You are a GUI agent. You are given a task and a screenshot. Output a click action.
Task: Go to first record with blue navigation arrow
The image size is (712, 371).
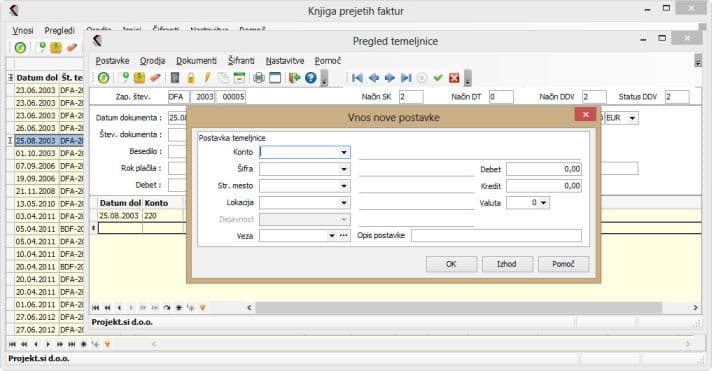357,78
